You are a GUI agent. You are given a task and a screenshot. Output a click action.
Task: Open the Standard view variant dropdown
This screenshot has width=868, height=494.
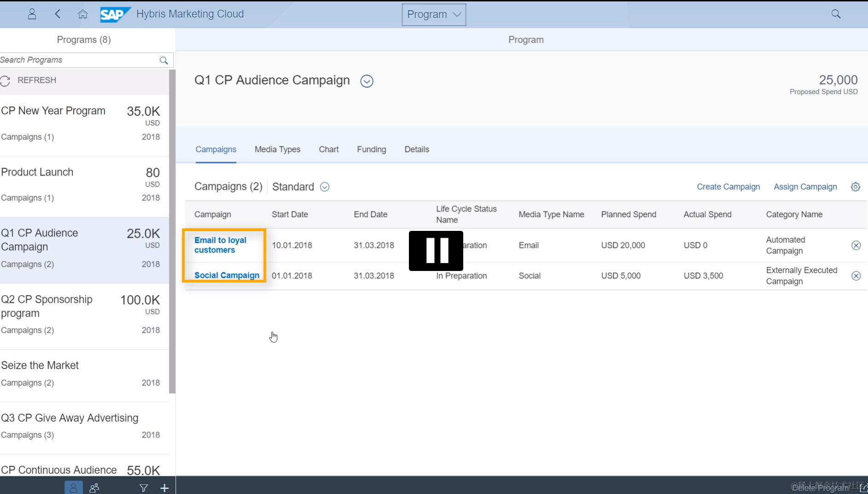pos(325,187)
